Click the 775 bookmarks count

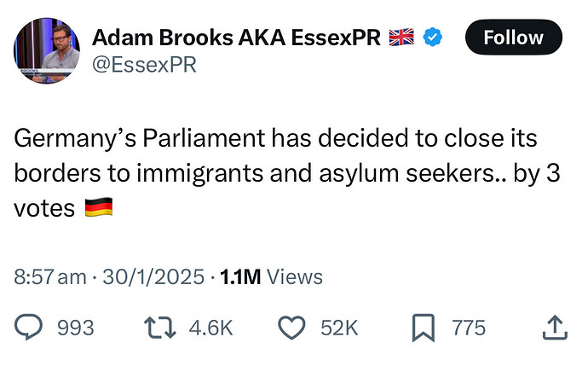point(469,328)
